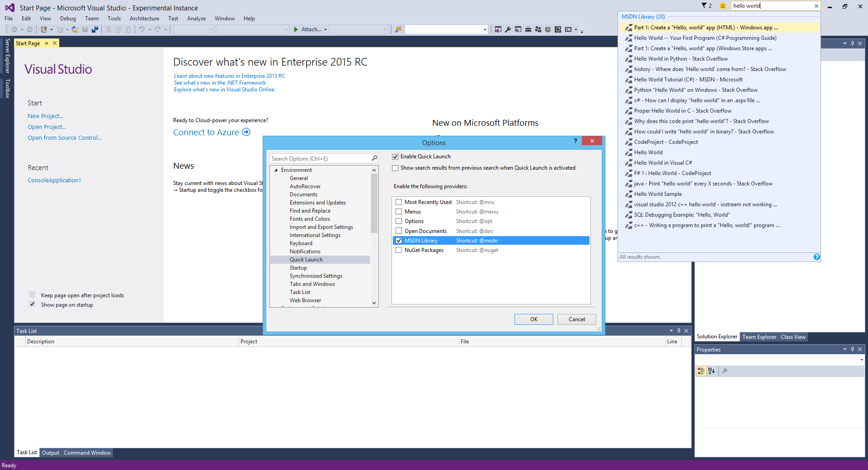Enable the Options provider checkbox
This screenshot has height=470, width=868.
pos(399,221)
